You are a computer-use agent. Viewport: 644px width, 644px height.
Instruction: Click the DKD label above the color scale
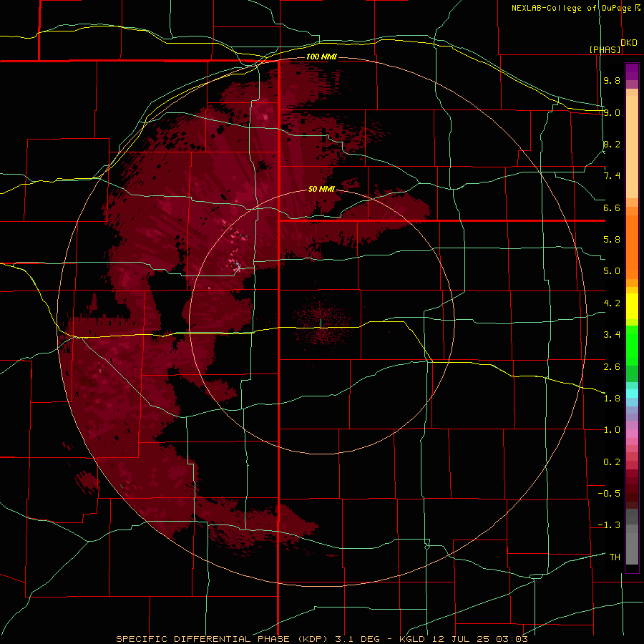[x=629, y=43]
